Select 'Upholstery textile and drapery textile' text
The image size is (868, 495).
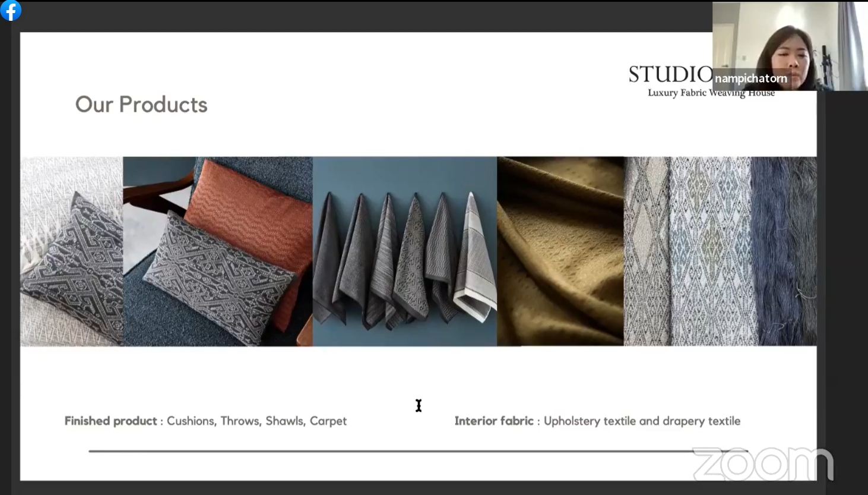pyautogui.click(x=642, y=421)
